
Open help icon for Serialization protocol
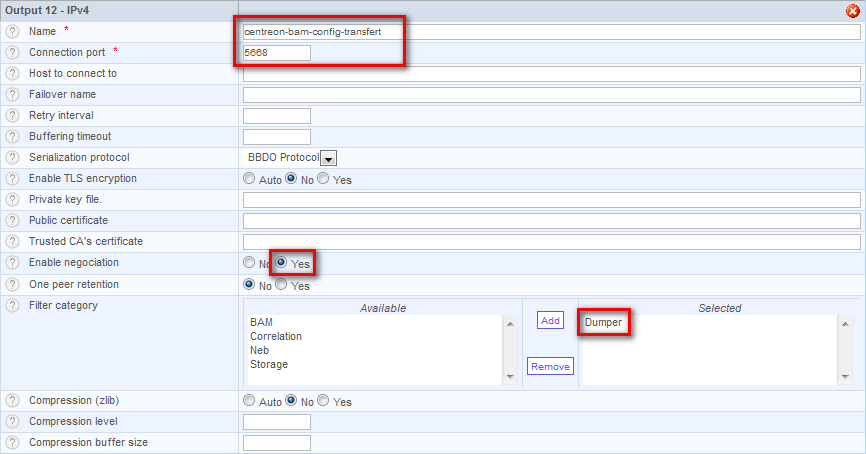(x=13, y=158)
